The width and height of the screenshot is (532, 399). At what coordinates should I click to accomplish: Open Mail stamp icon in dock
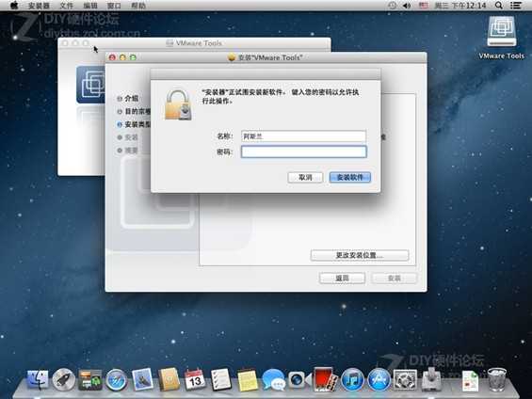click(142, 379)
